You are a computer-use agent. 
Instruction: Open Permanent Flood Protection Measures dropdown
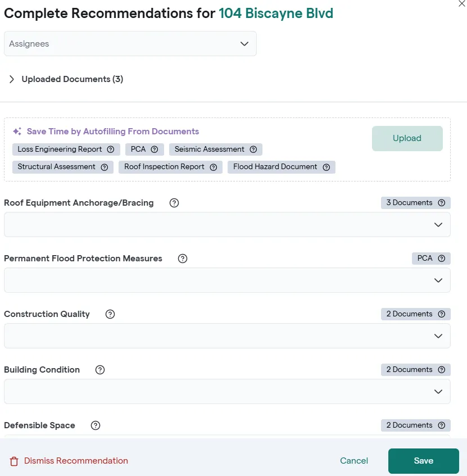pos(227,280)
